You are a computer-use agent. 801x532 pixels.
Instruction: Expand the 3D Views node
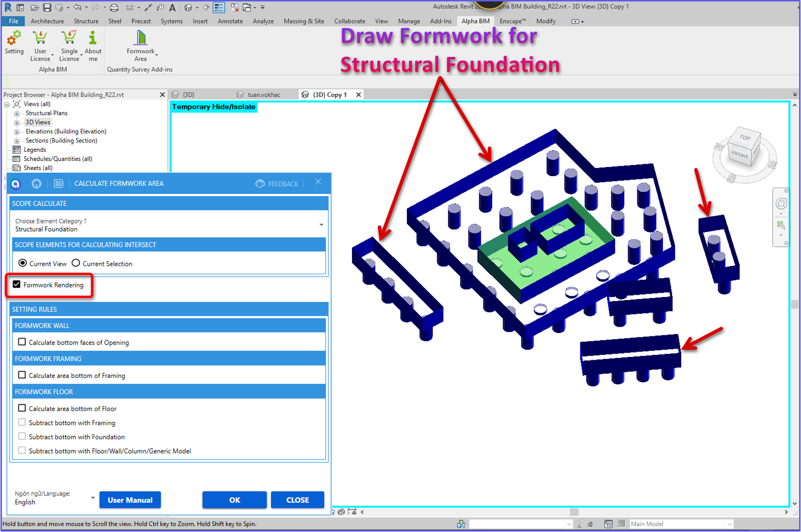(17, 122)
